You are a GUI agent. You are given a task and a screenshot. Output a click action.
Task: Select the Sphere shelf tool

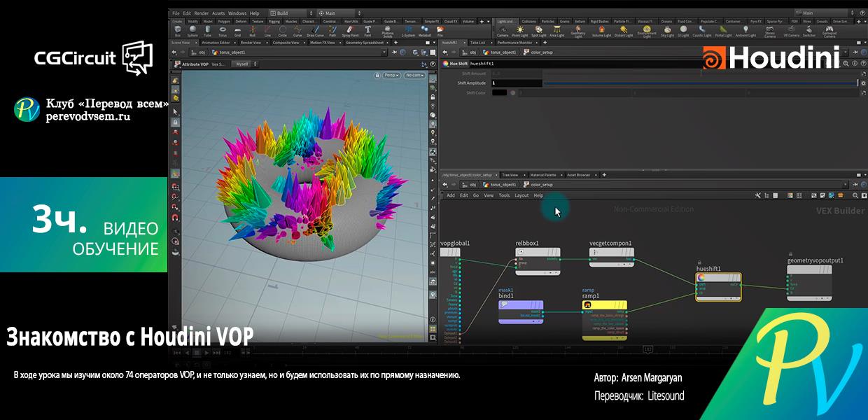[192, 31]
